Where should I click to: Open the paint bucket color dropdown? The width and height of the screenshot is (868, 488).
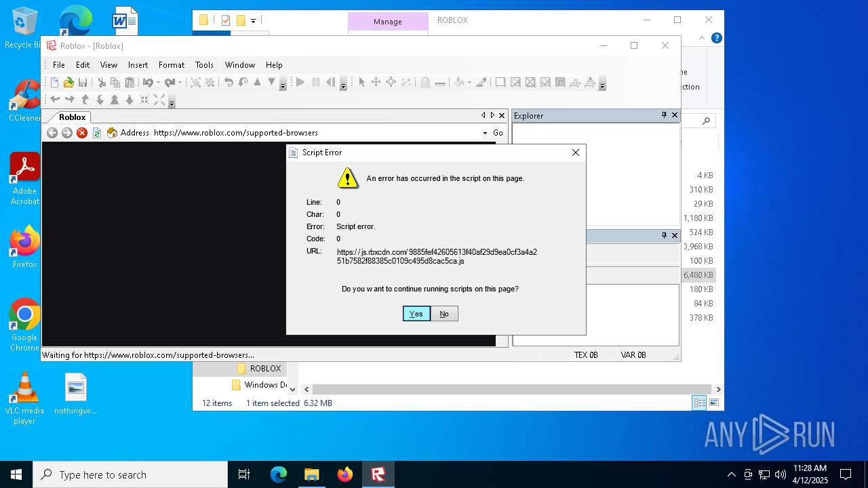pyautogui.click(x=469, y=83)
